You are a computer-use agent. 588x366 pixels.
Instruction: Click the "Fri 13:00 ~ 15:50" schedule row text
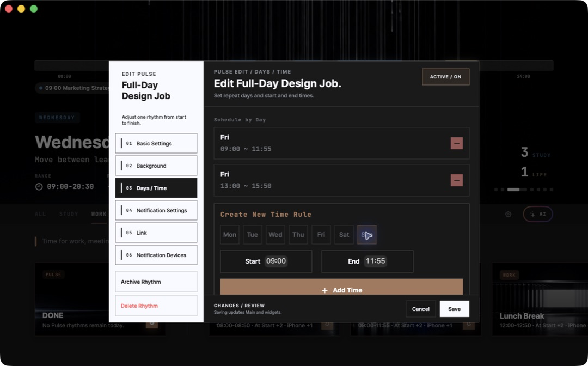246,180
